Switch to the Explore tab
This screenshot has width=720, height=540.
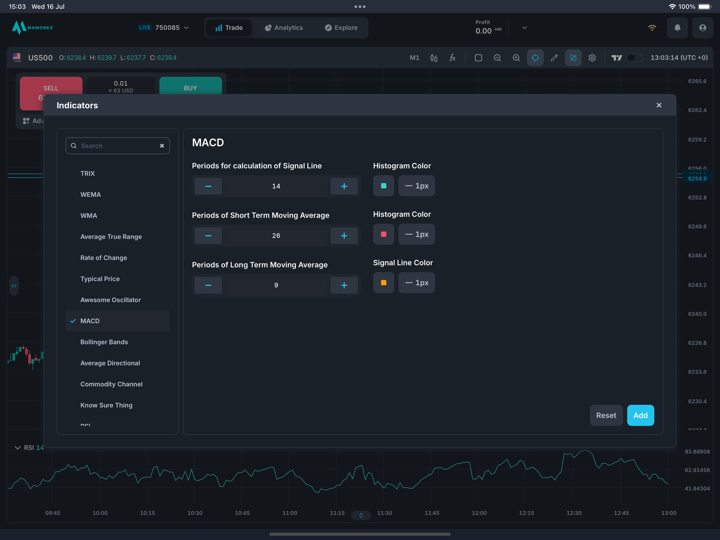(341, 28)
